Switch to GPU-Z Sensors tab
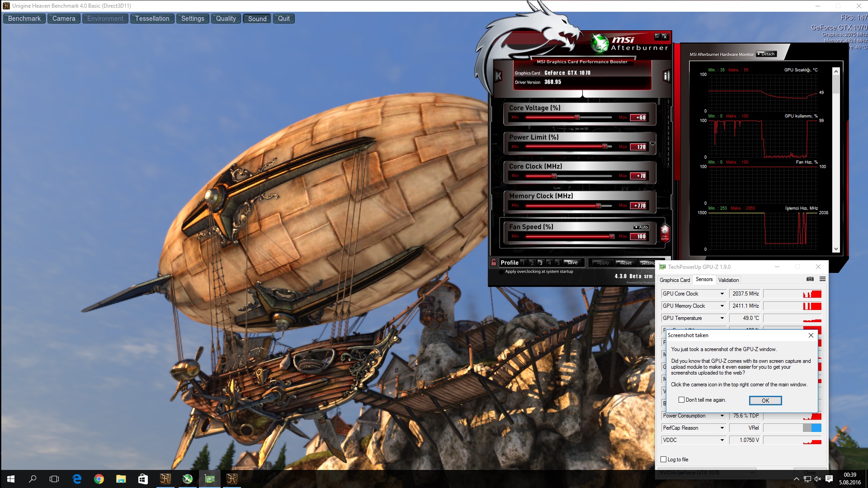 click(704, 280)
